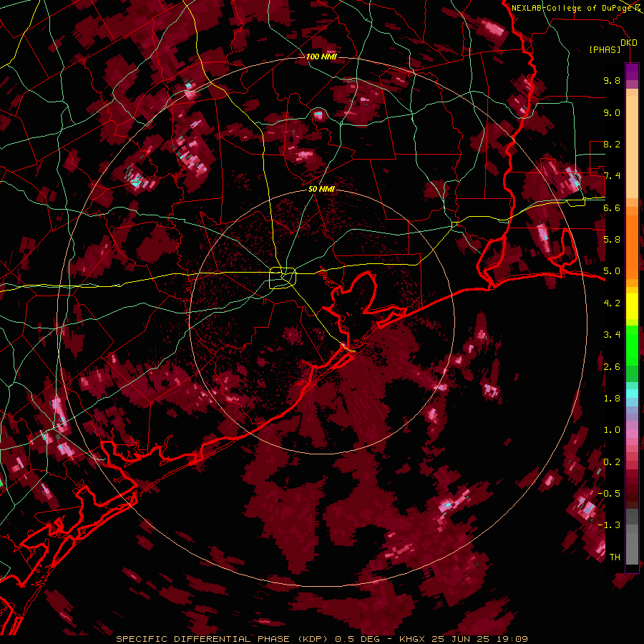Click the -1.3 value on the color scale
Screen dimensions: 644x644
(x=609, y=525)
